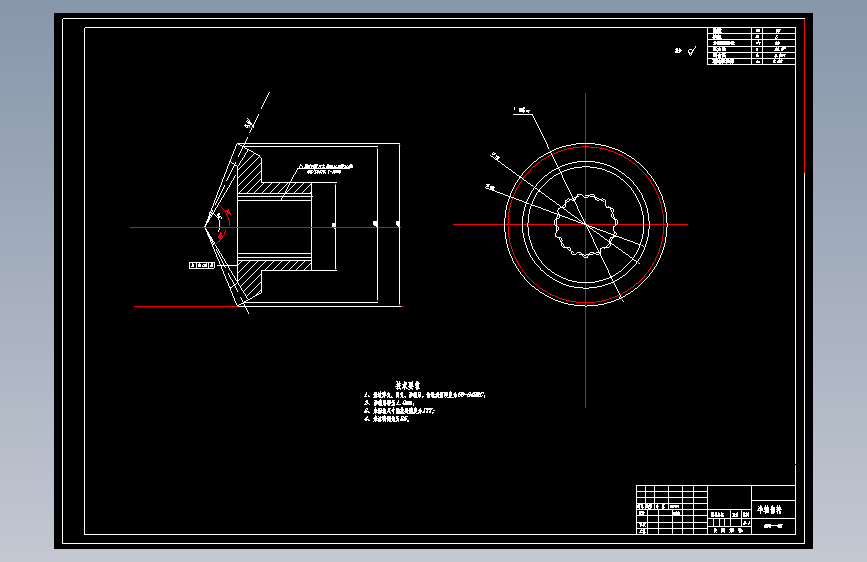Select the splined bore outline in circular view
The width and height of the screenshot is (867, 562).
point(586,225)
